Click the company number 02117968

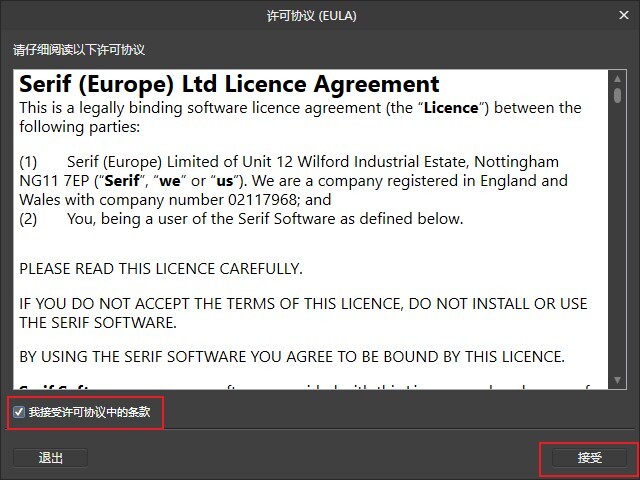point(262,200)
